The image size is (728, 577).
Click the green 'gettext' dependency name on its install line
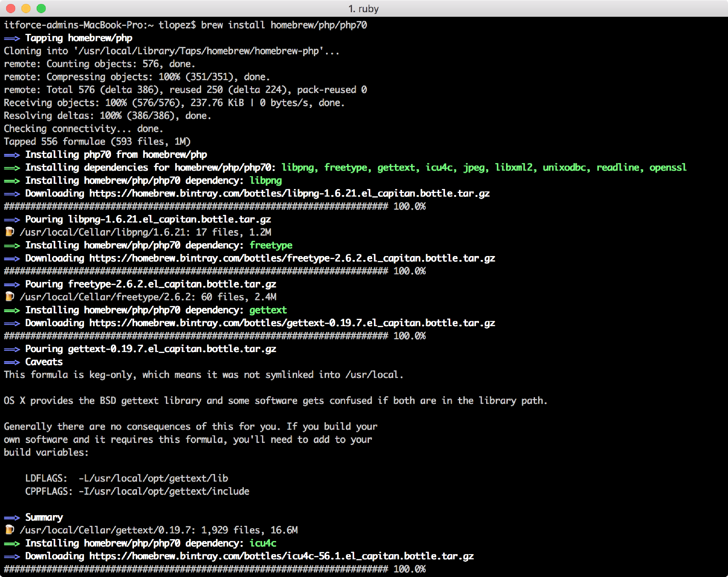coord(268,310)
